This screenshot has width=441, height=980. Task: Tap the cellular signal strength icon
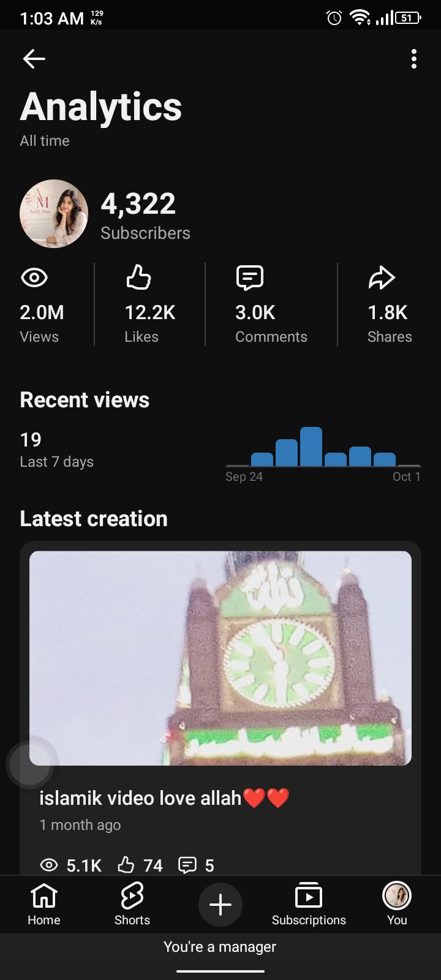(385, 18)
